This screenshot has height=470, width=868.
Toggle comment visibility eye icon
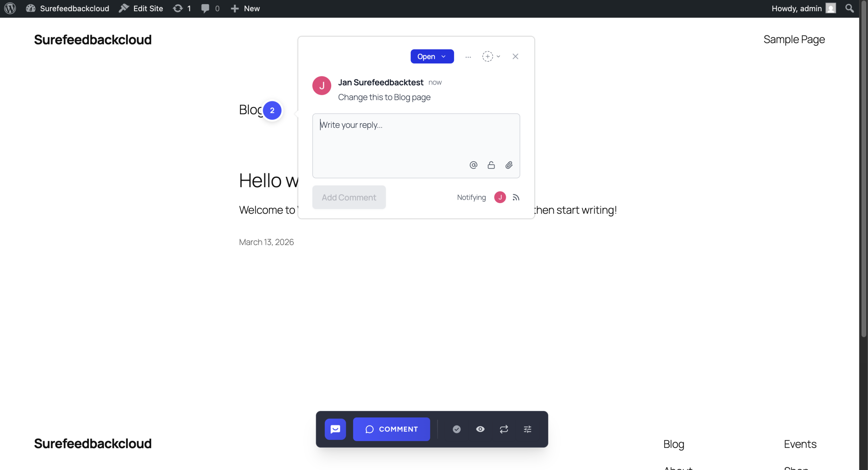(x=480, y=429)
